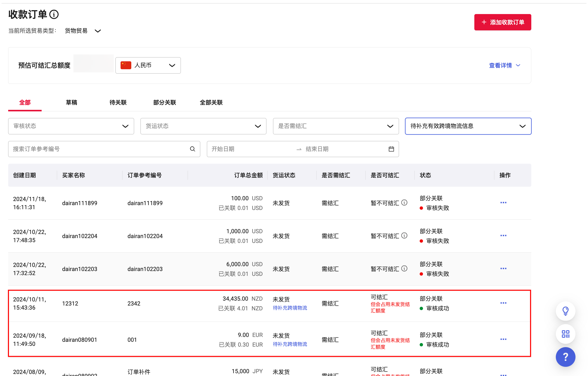Open the 人民币 currency selector

148,65
